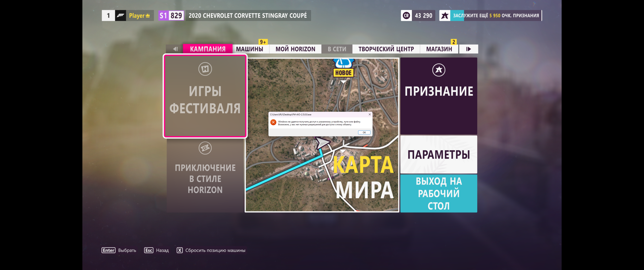The image size is (644, 270).
Task: Open the Мой Horizon tab
Action: 295,49
